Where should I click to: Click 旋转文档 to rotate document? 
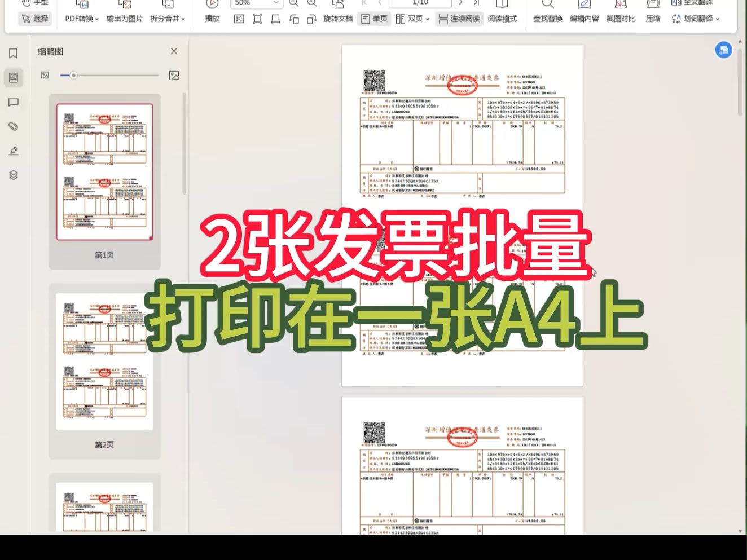point(338,19)
